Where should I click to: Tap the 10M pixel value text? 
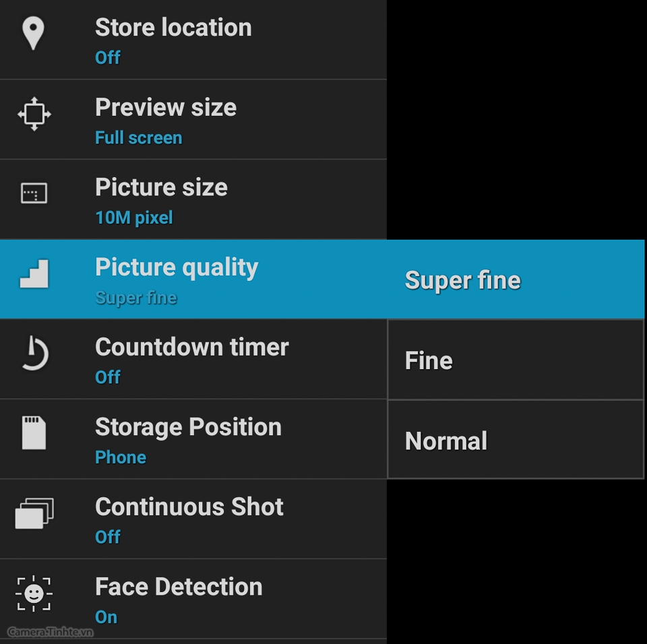tap(133, 218)
